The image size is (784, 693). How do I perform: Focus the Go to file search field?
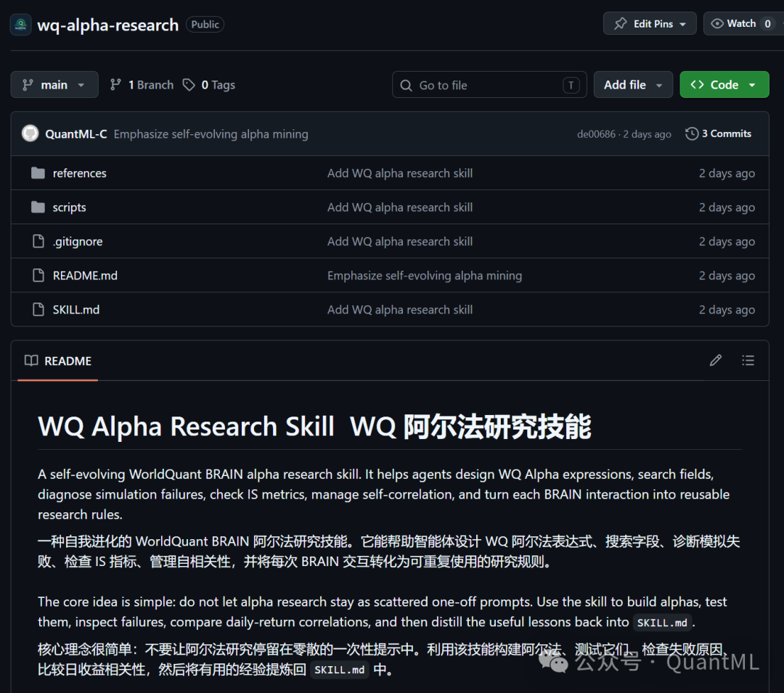click(489, 85)
